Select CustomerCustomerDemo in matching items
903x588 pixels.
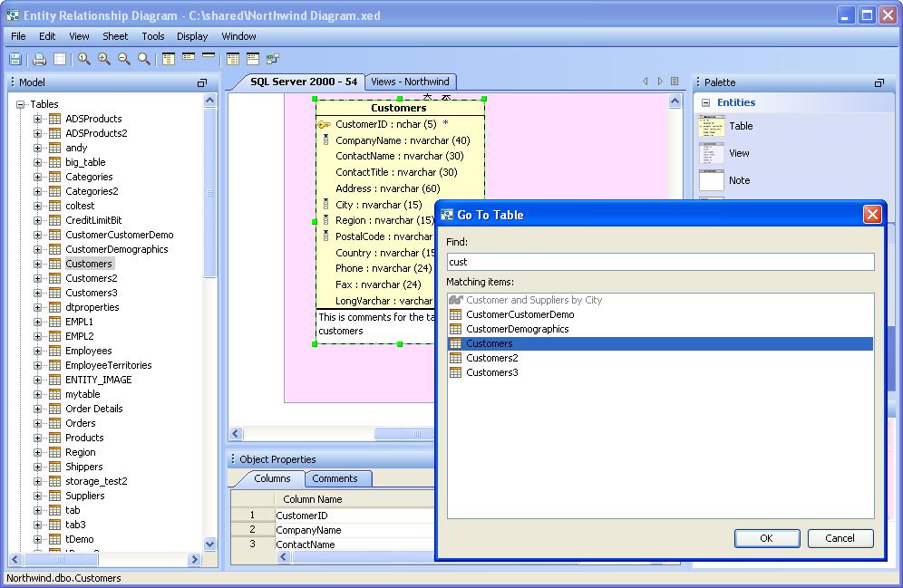coord(661,314)
